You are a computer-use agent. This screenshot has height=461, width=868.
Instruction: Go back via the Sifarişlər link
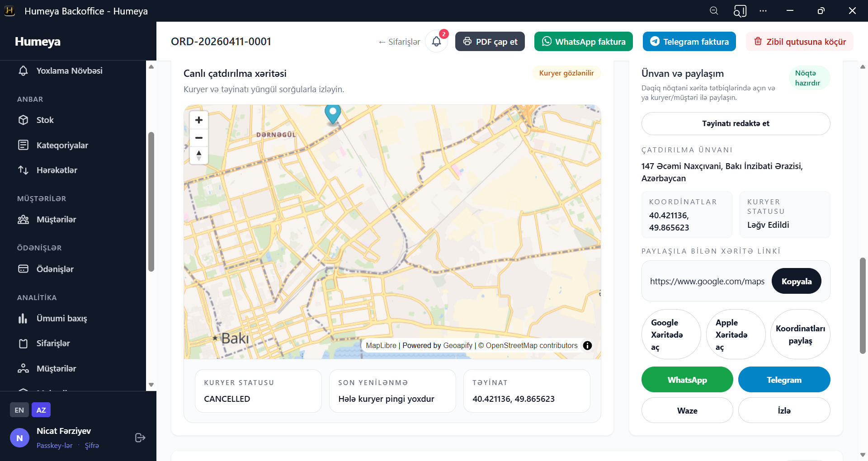(x=399, y=42)
